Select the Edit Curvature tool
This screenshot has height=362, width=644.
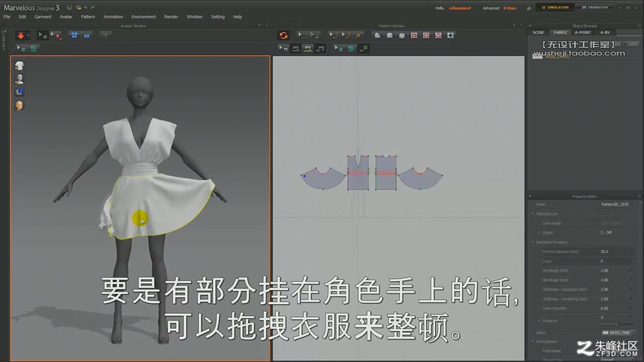point(334,35)
